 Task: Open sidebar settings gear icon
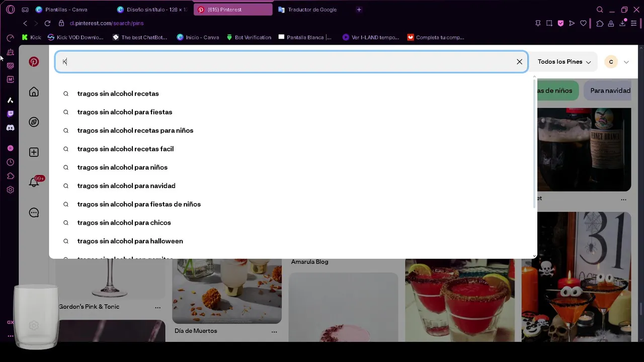tap(10, 190)
